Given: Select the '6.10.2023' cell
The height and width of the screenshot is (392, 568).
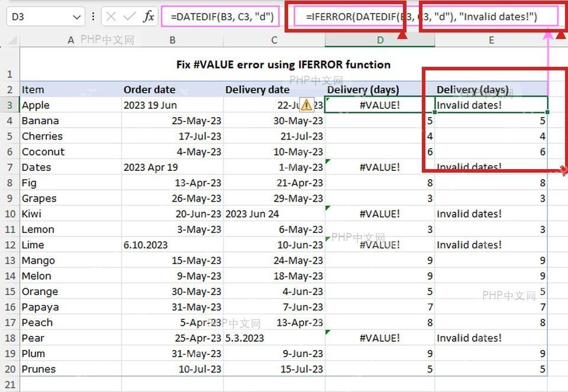Looking at the screenshot, I should (x=172, y=245).
